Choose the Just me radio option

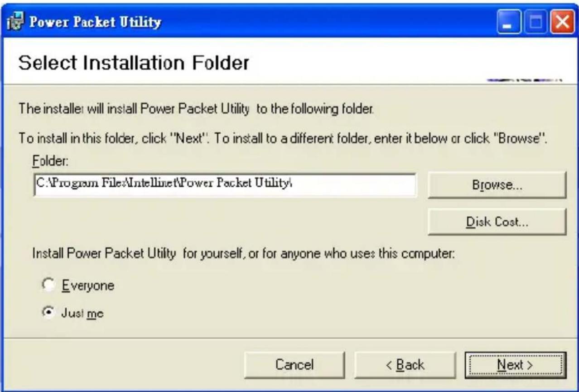point(48,313)
